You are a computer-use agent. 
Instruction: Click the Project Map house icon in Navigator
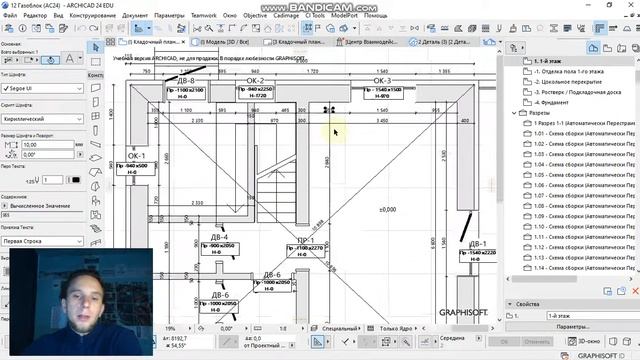click(x=593, y=48)
